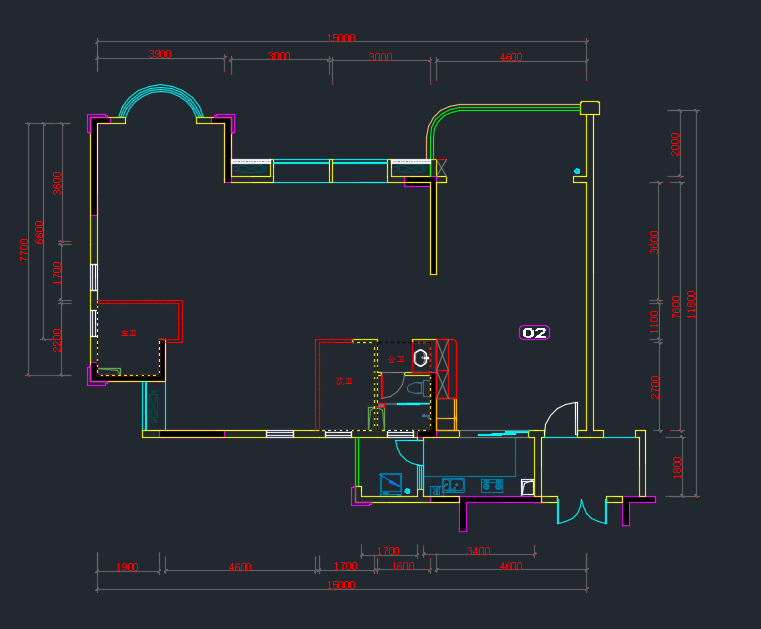Click the cyan arched bay window
This screenshot has height=629, width=761.
[x=160, y=99]
